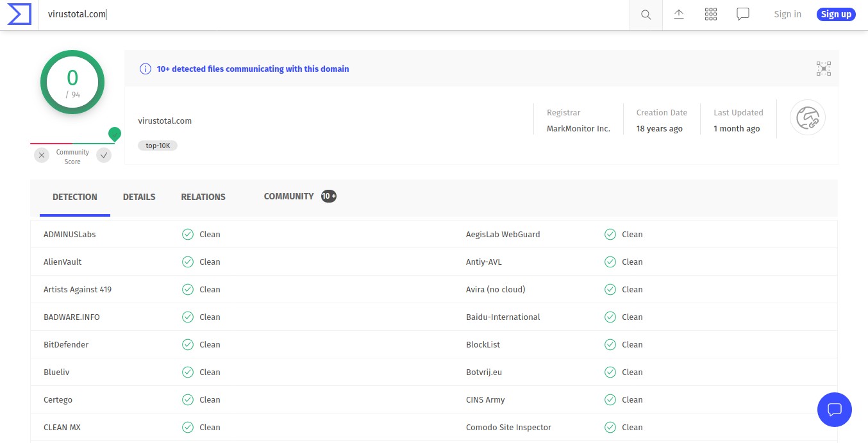The image size is (868, 443).
Task: Click the Certego vendor name
Action: pyautogui.click(x=58, y=399)
